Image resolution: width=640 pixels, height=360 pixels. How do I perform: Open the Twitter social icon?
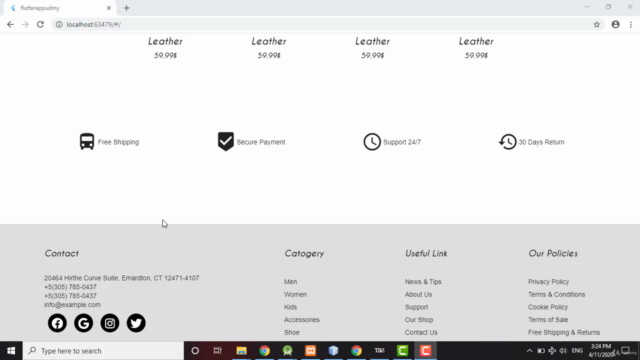point(136,323)
